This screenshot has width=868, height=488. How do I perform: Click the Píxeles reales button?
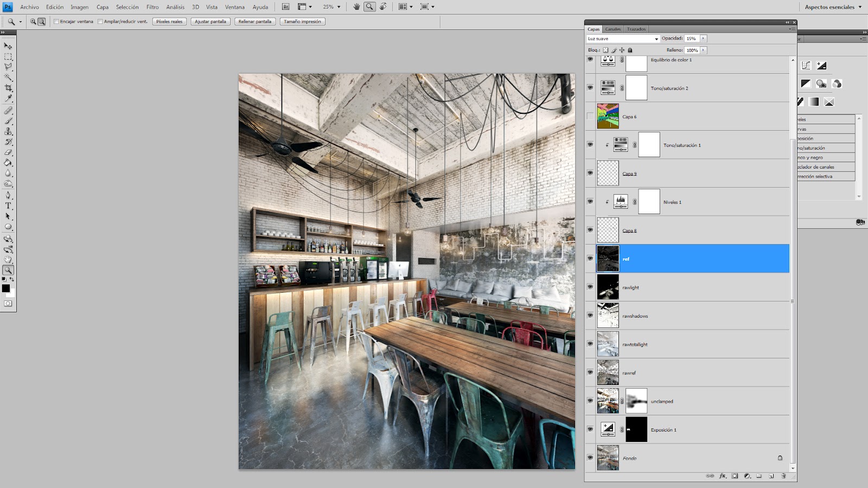point(169,22)
